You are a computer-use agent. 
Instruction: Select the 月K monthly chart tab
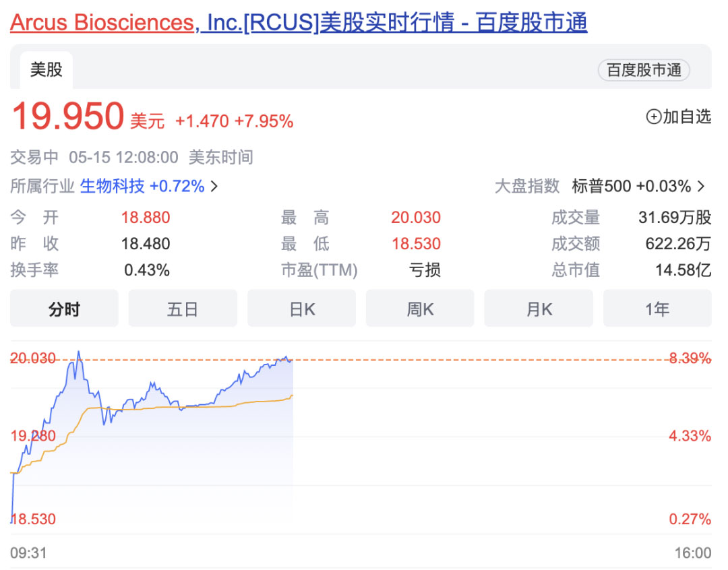[x=539, y=309]
